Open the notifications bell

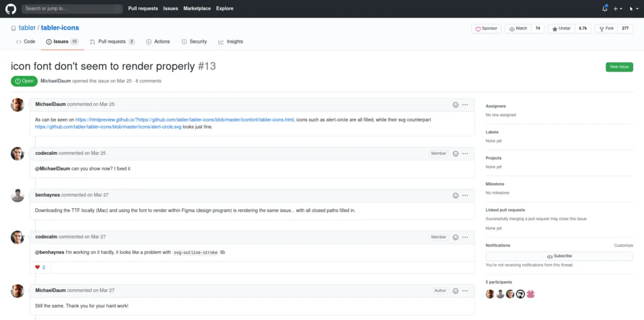(x=604, y=8)
